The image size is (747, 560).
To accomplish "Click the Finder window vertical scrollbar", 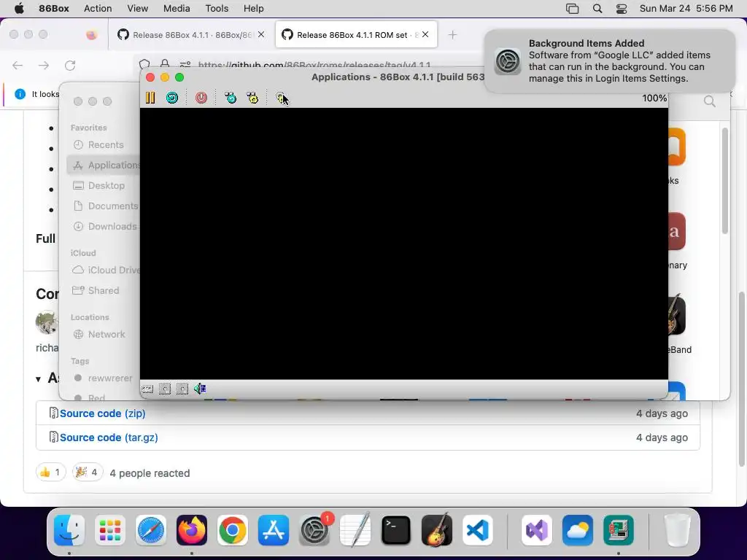I will [x=725, y=181].
